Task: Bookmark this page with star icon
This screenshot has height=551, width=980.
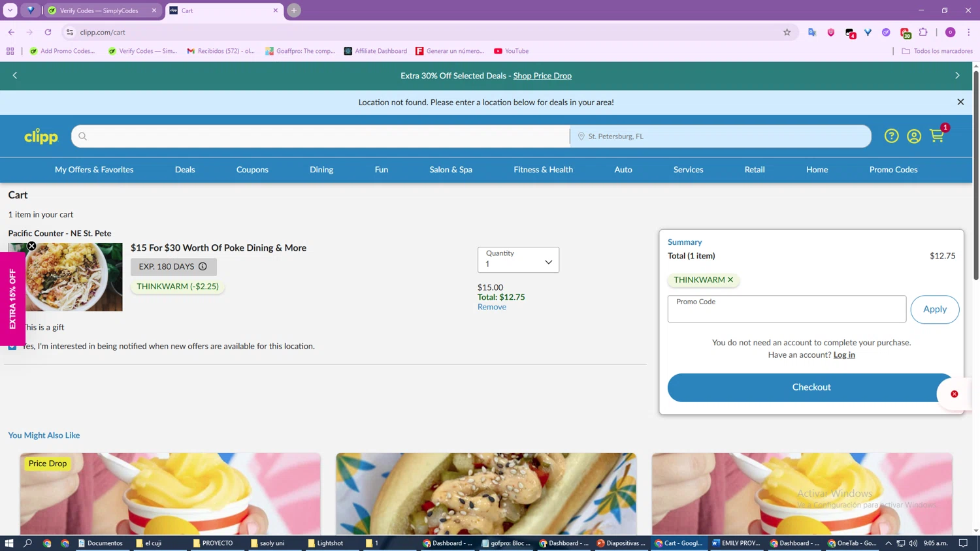Action: tap(787, 32)
